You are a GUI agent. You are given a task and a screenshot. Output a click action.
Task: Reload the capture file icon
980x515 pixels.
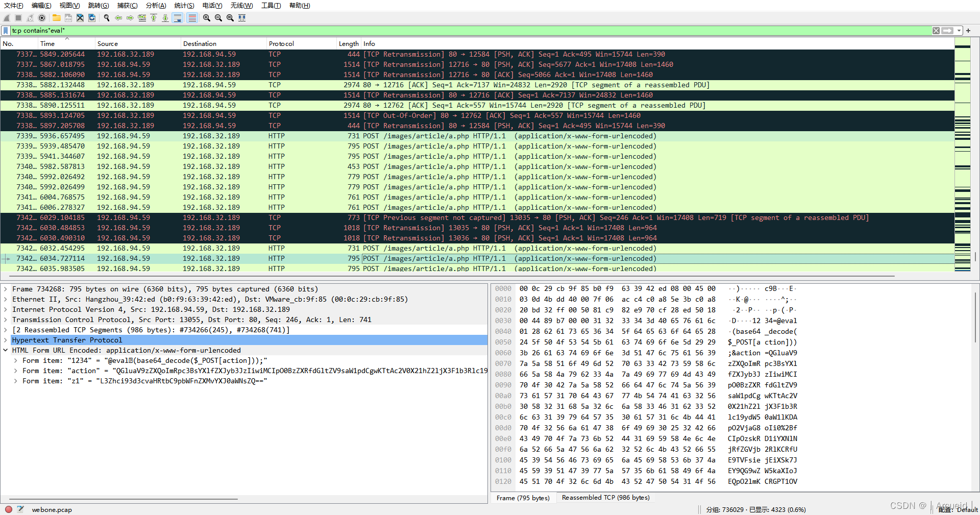(92, 18)
